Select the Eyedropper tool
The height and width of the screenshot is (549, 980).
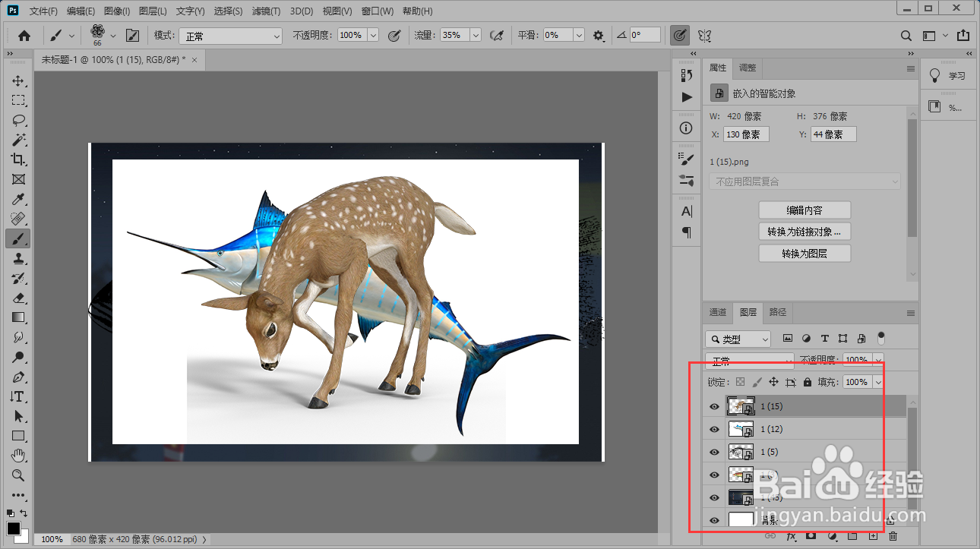click(18, 200)
